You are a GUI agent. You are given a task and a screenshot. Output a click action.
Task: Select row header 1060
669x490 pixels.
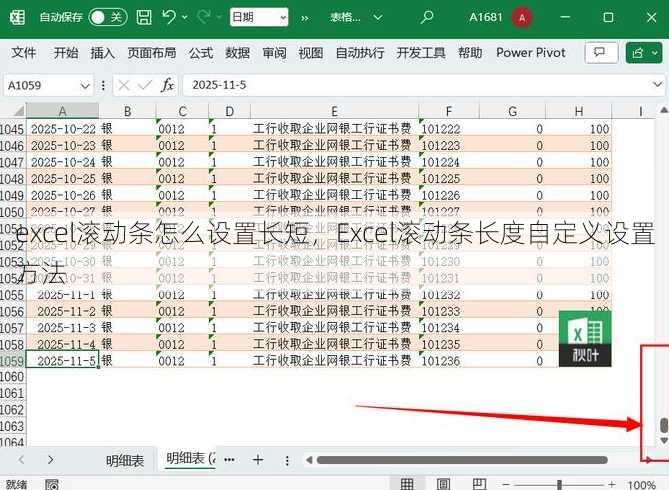coord(12,377)
